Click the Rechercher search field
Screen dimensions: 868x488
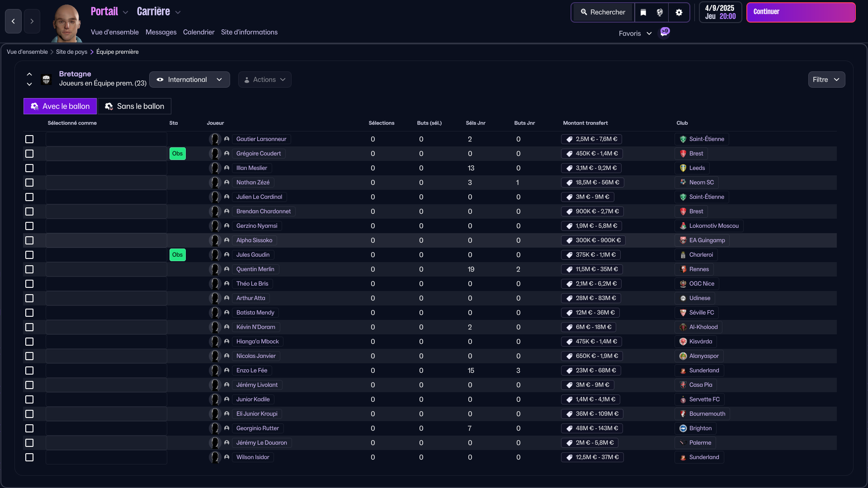(x=603, y=12)
